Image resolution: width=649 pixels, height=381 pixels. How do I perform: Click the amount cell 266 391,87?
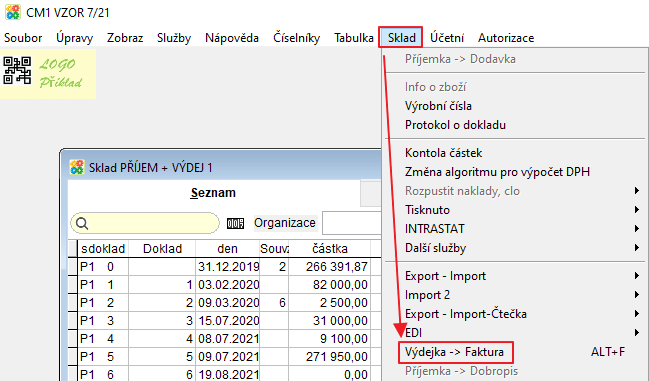tap(329, 267)
